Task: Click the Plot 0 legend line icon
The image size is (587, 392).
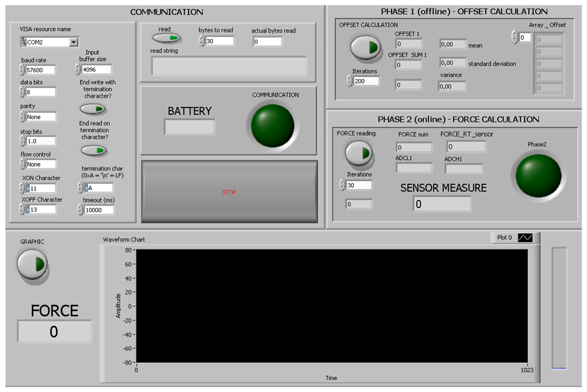Action: (x=525, y=238)
